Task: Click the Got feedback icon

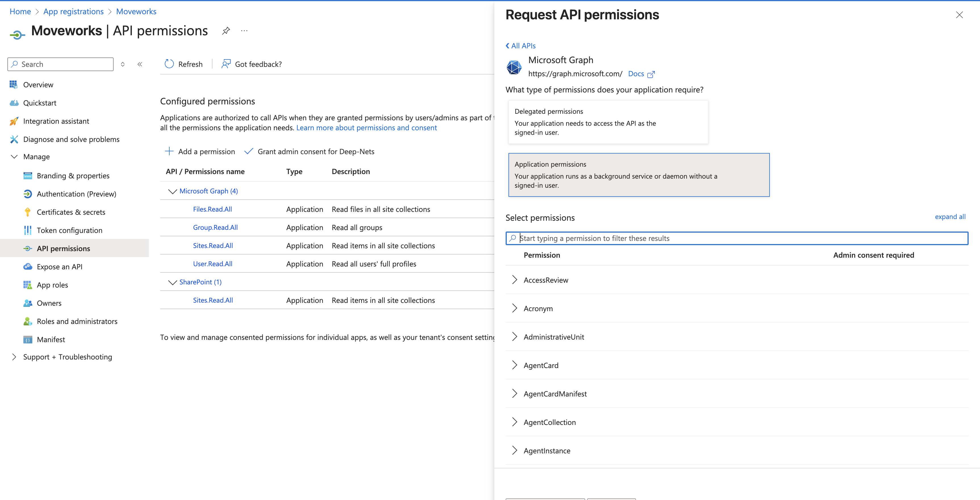Action: point(226,64)
